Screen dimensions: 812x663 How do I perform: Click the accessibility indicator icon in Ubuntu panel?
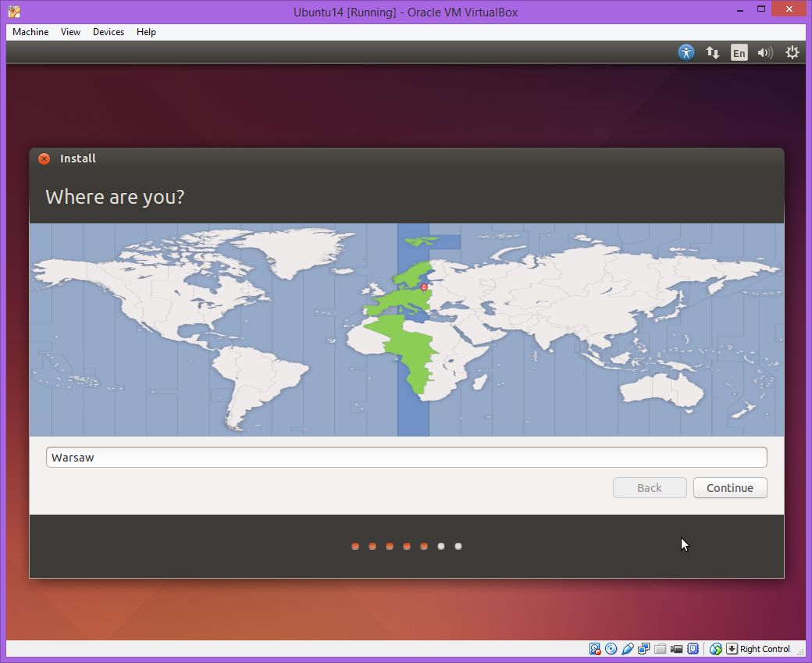686,52
